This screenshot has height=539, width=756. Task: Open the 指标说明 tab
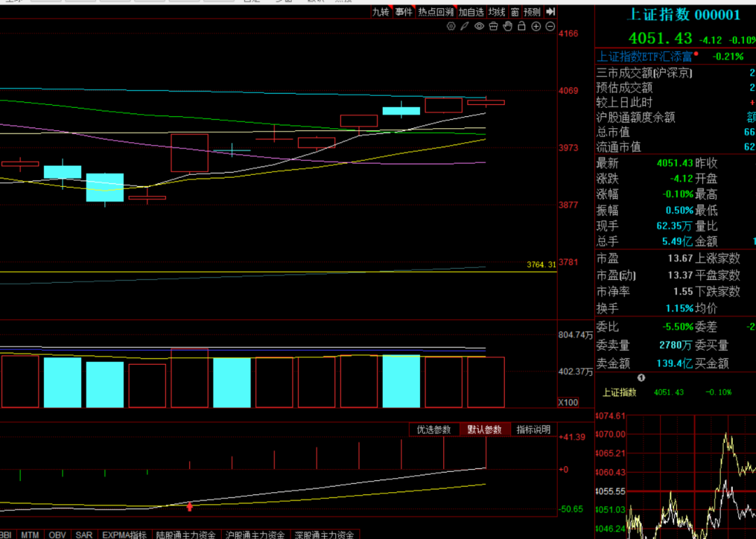[533, 430]
